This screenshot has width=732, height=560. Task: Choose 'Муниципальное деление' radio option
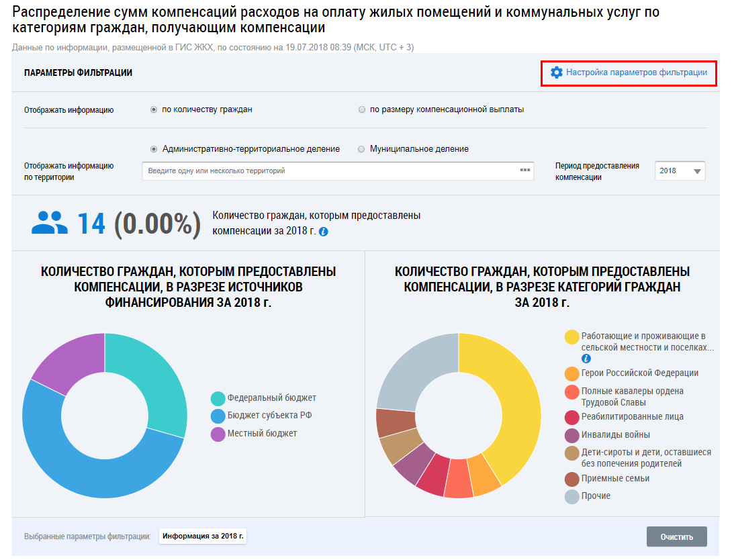[361, 149]
